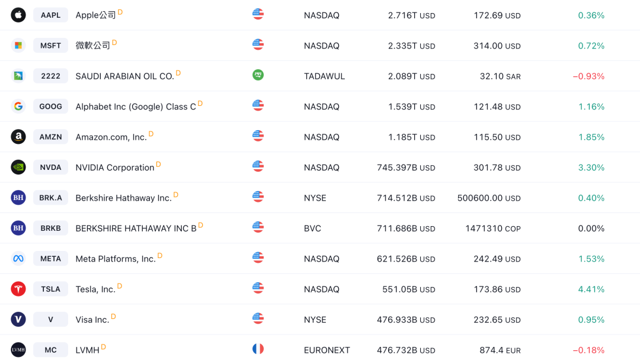Screen dimensions: 640x364
Task: Open the Alphabet Inc (Google) Class C link
Action: click(135, 107)
